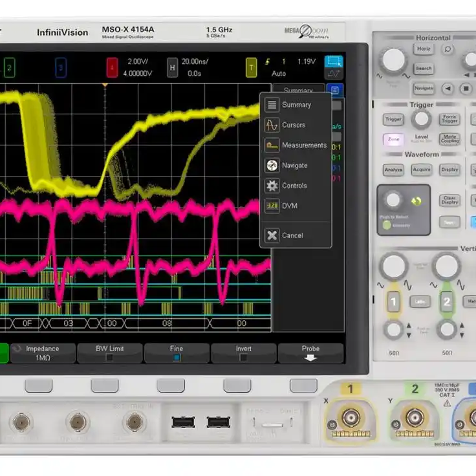Activate the zoom box rectangle icon
This screenshot has width=476, height=476.
[x=334, y=61]
